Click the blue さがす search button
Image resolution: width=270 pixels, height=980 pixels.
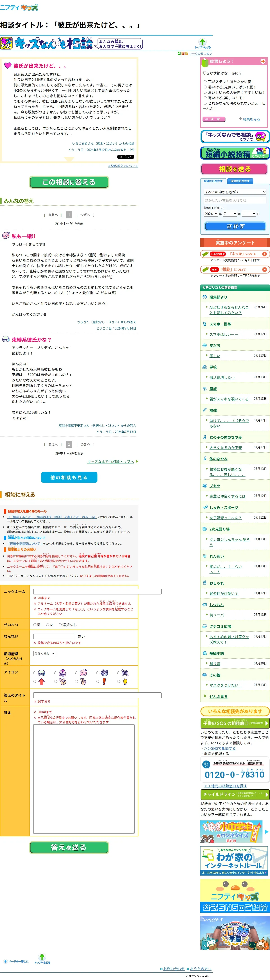point(235,226)
